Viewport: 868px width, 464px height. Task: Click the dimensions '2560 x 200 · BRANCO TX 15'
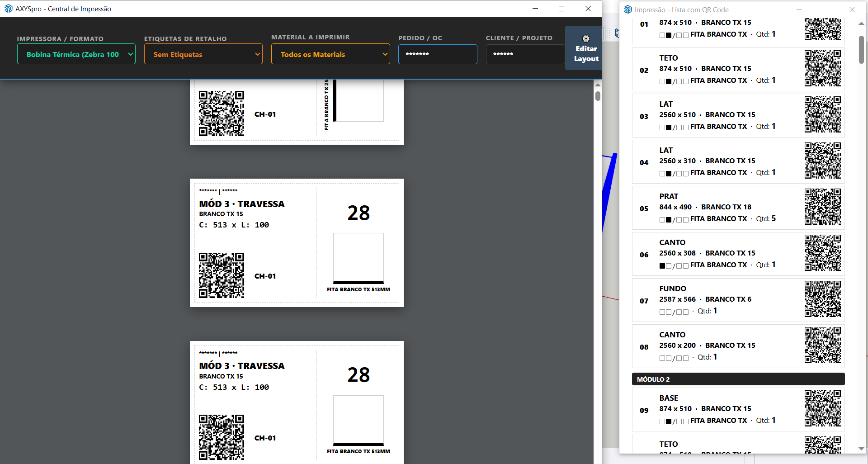707,346
